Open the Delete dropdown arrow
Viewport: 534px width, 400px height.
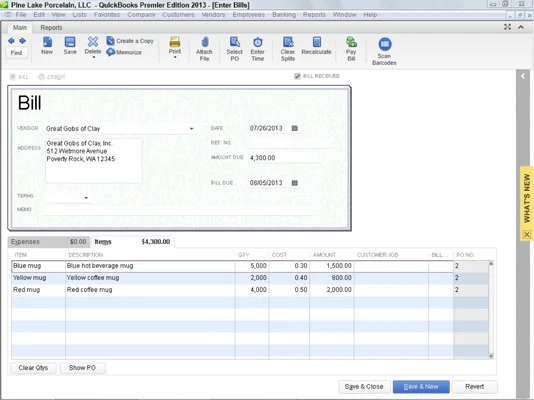coord(94,57)
